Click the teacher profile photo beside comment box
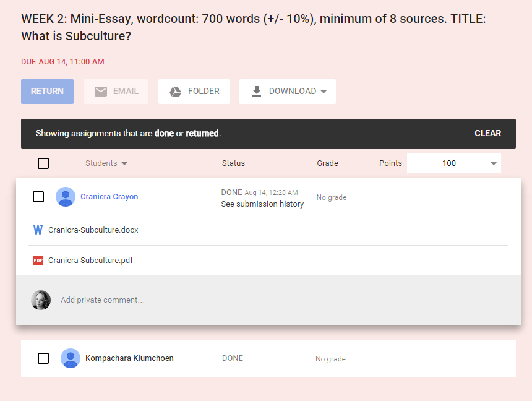The width and height of the screenshot is (532, 401). [x=41, y=300]
